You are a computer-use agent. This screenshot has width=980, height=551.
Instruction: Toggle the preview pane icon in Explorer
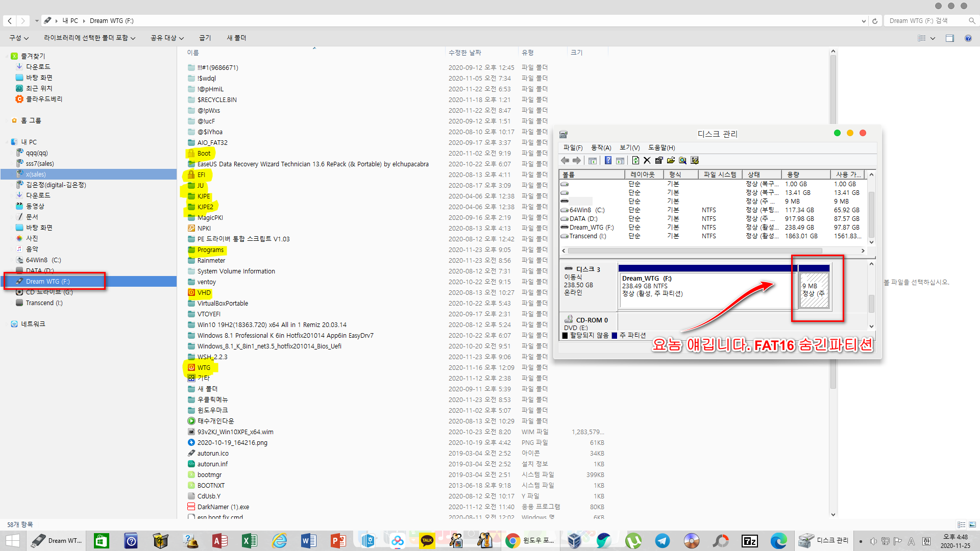[950, 38]
